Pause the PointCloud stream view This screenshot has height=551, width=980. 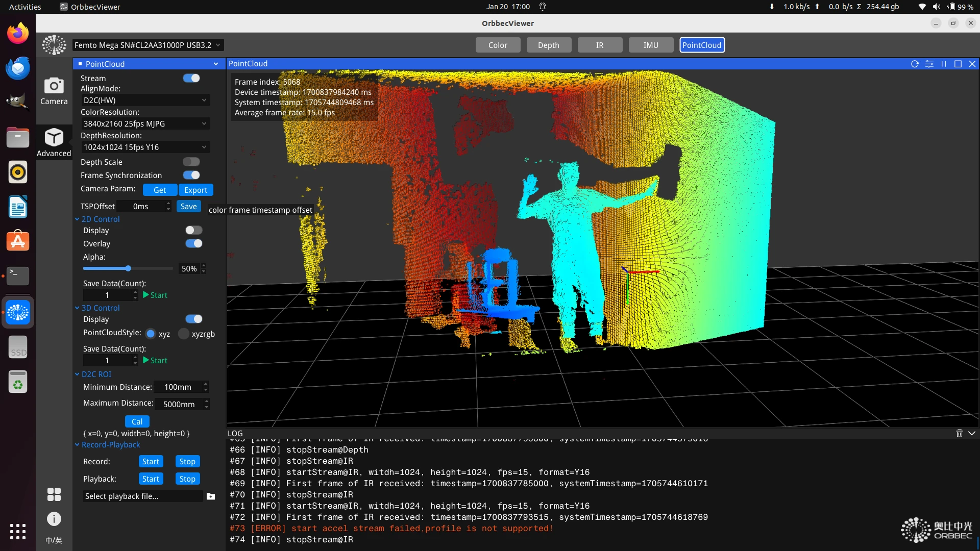[943, 64]
